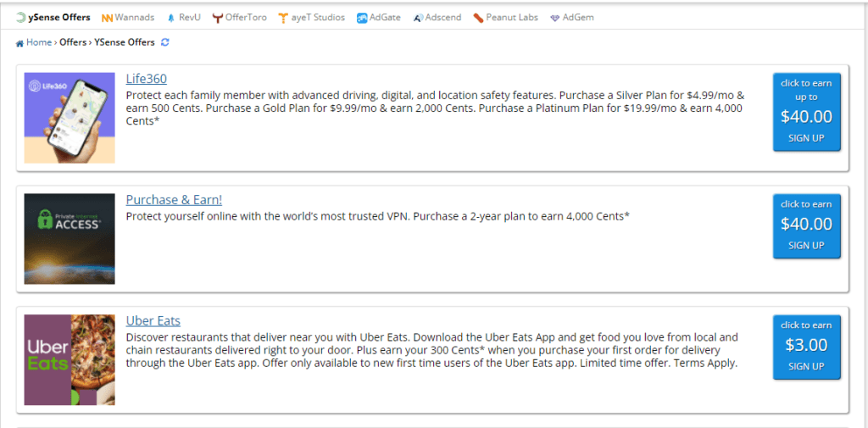
Task: Sign up for Uber Eats $3.00 offer
Action: point(807,347)
